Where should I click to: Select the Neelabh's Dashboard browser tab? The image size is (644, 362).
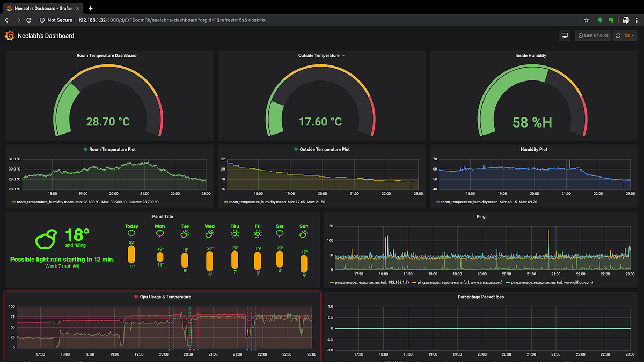point(40,8)
